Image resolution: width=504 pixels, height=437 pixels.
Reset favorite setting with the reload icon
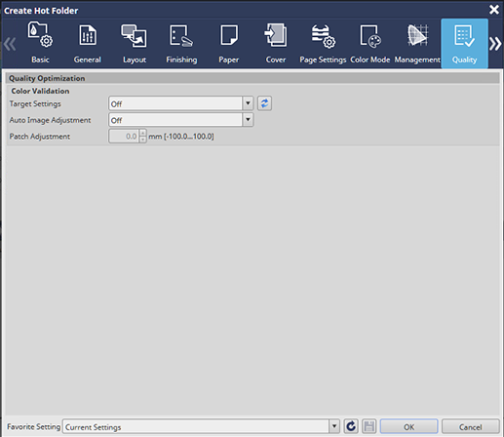351,426
